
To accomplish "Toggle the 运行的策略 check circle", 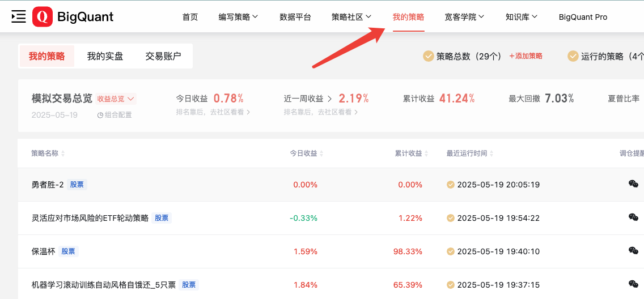I will pos(573,56).
